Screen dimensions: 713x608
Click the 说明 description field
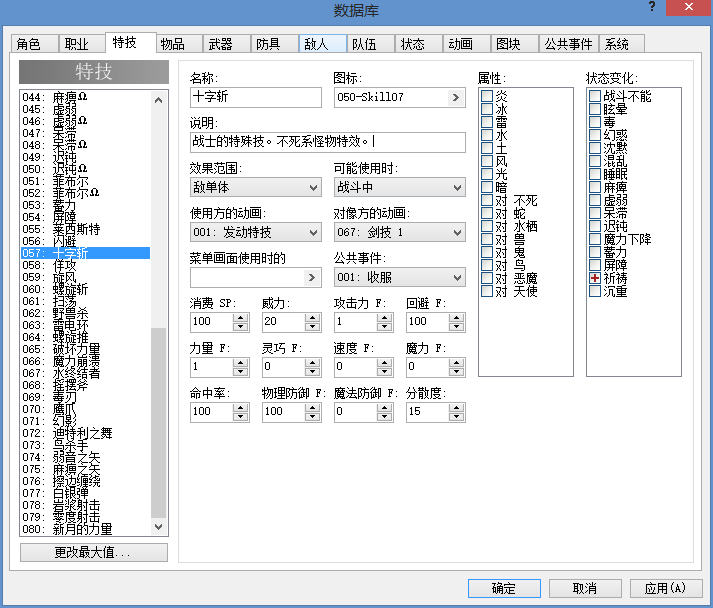[x=327, y=142]
